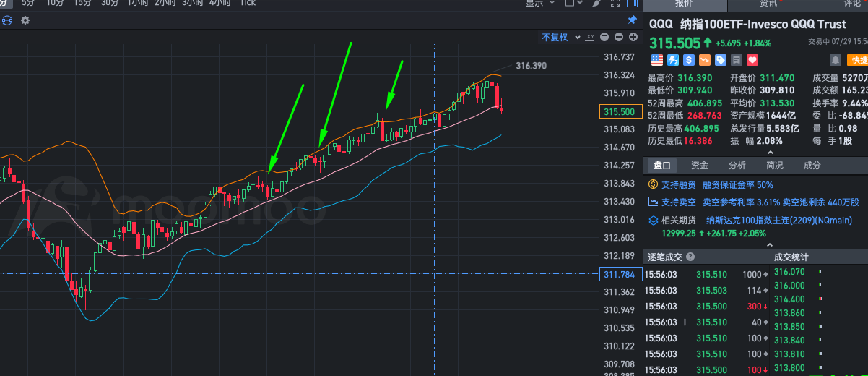
Task: Click the 315.500 current price axis label
Action: [619, 111]
